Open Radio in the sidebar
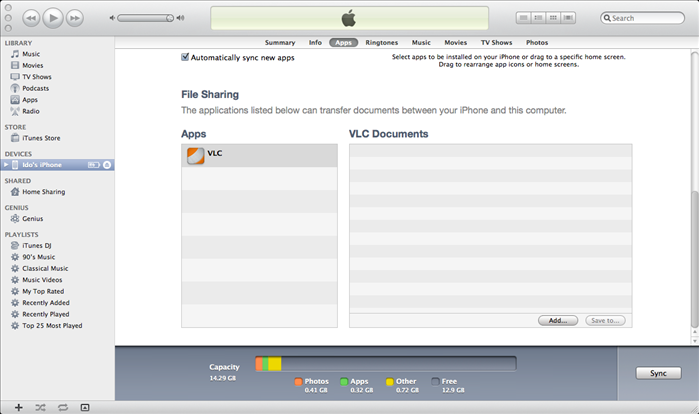The image size is (699, 414). (31, 111)
